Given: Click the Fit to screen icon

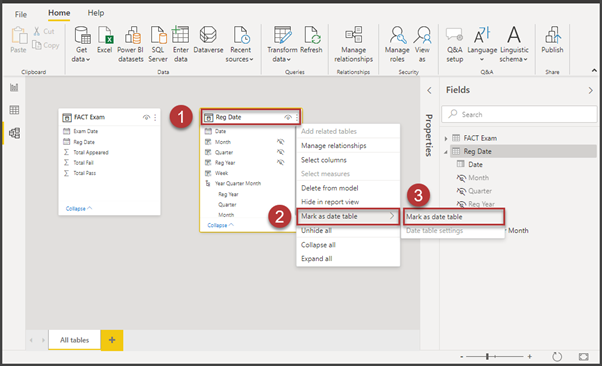Looking at the screenshot, I should (x=584, y=357).
